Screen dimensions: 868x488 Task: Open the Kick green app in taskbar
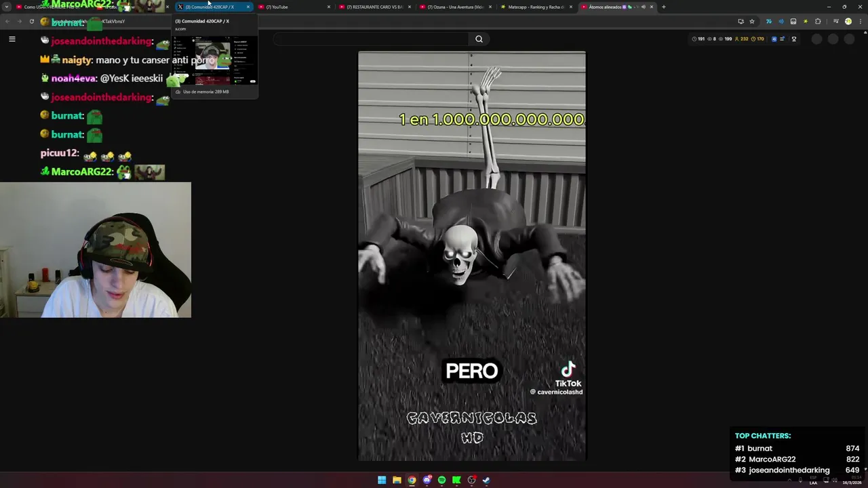[x=456, y=480]
